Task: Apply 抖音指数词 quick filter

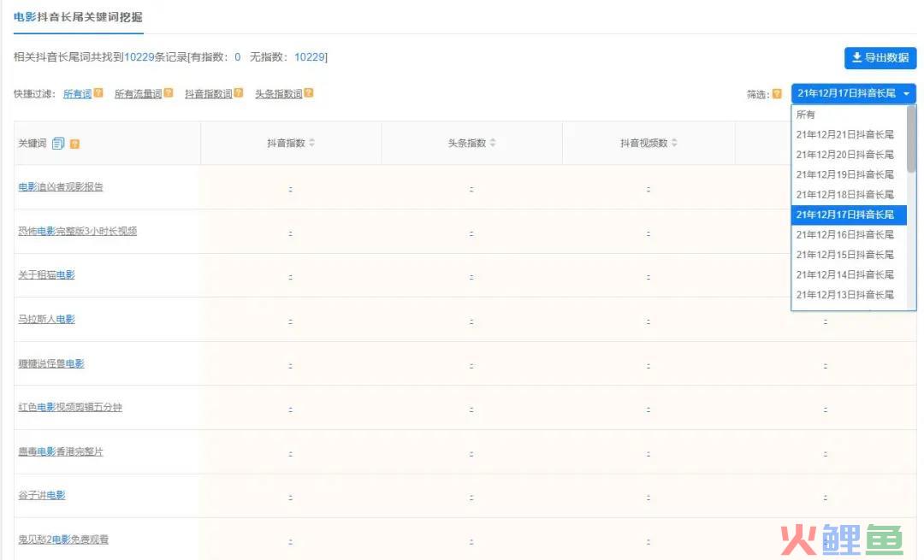Action: click(x=208, y=94)
